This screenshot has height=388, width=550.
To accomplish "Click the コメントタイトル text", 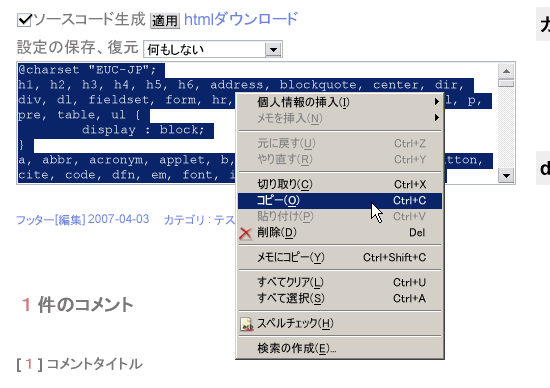I will pos(94,364).
